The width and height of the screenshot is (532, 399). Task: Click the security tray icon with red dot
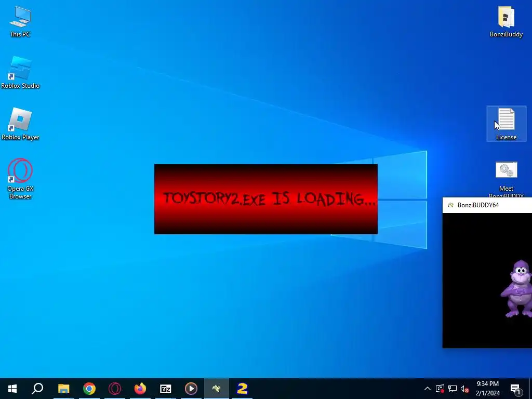[x=440, y=389]
